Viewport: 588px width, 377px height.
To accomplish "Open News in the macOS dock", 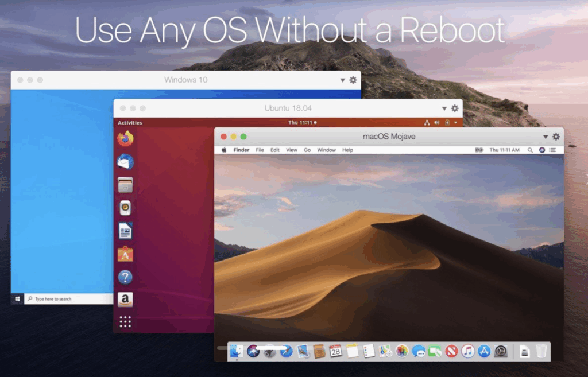I will (451, 352).
